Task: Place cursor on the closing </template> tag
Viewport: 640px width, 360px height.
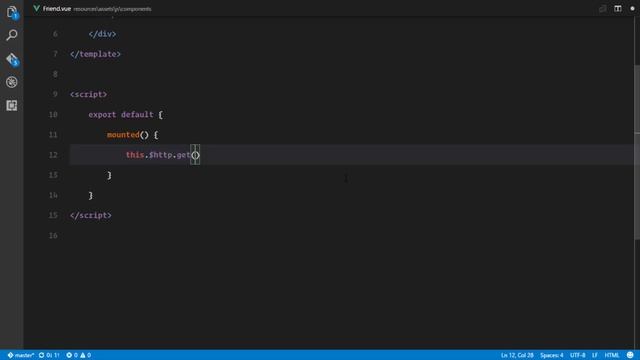Action: [x=95, y=54]
